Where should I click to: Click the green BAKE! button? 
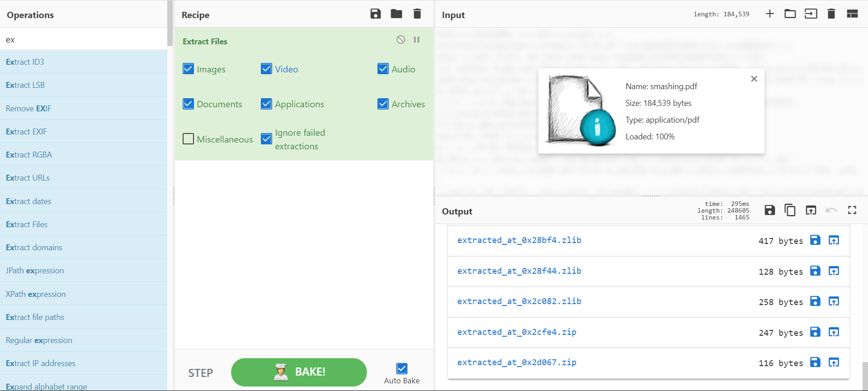[299, 372]
